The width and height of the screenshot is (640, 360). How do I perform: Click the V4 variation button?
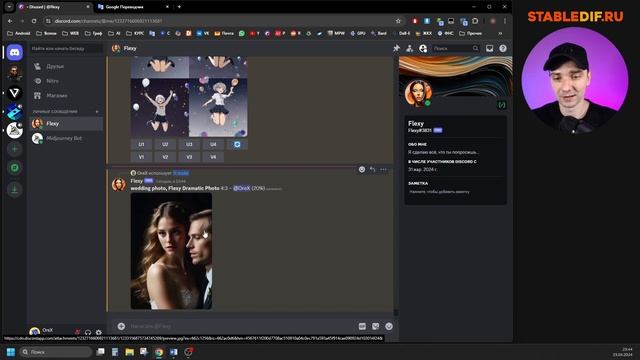(213, 157)
